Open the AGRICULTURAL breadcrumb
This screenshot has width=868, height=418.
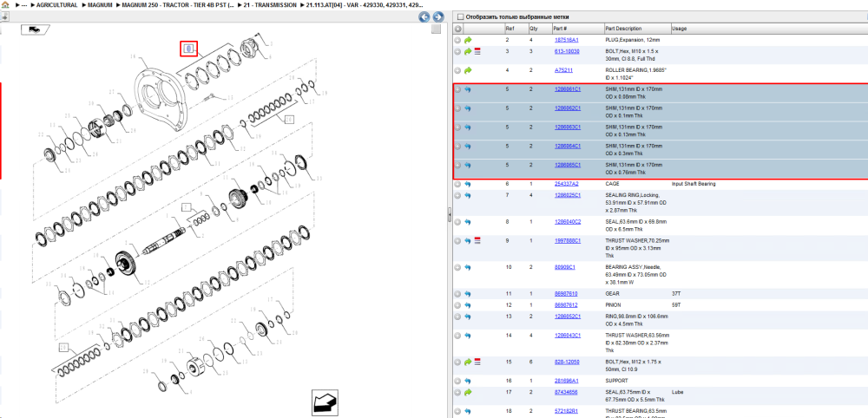(x=57, y=5)
